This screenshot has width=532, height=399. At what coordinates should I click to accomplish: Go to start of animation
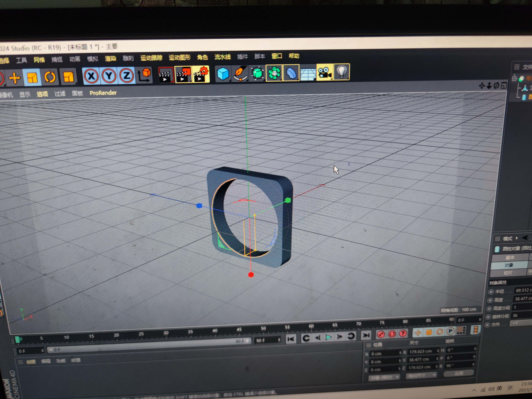coord(291,339)
